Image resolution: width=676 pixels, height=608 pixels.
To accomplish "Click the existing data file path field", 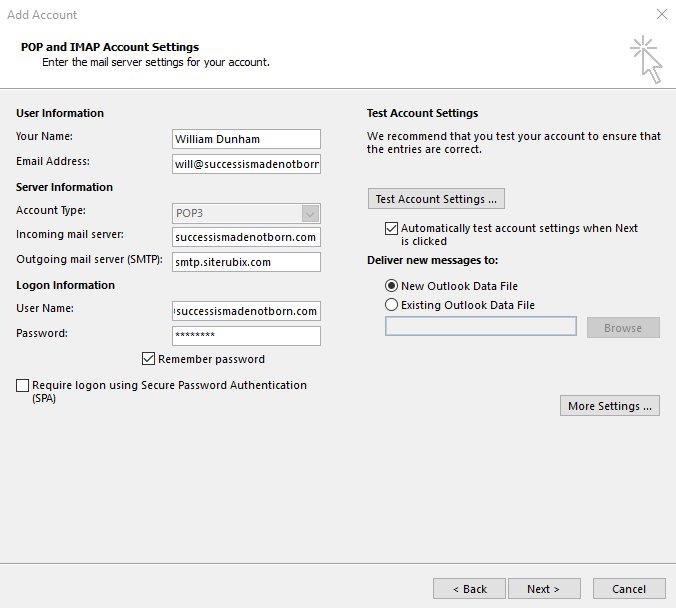I will pos(481,326).
